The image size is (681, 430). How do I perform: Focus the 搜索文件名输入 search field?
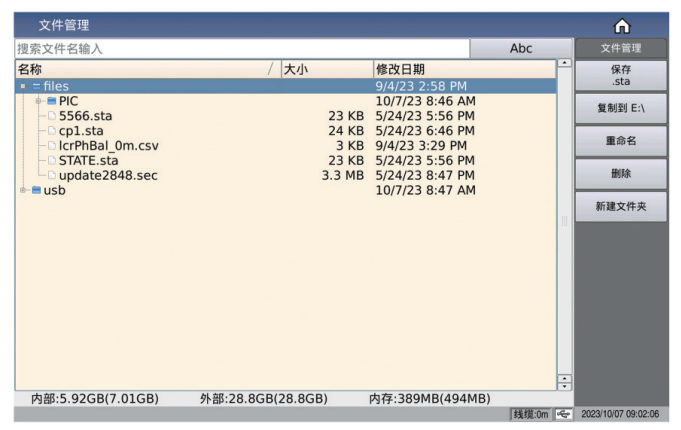coord(240,48)
